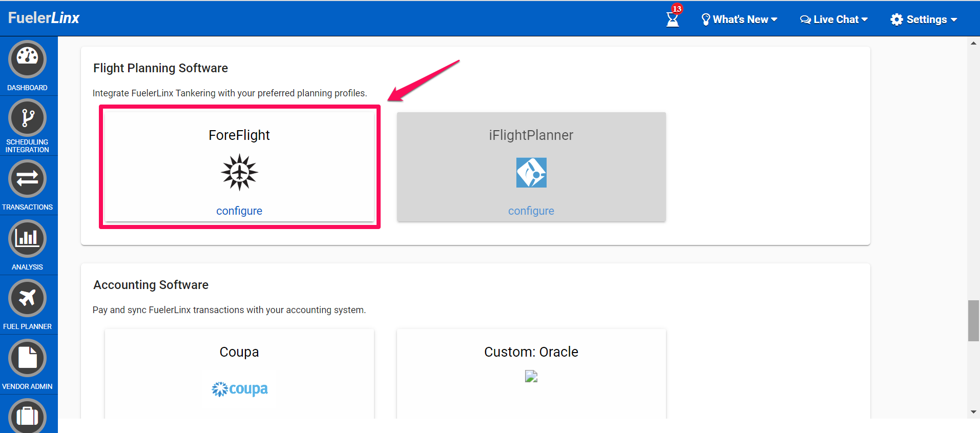Click the Coupa logo
This screenshot has height=433, width=980.
pyautogui.click(x=239, y=389)
